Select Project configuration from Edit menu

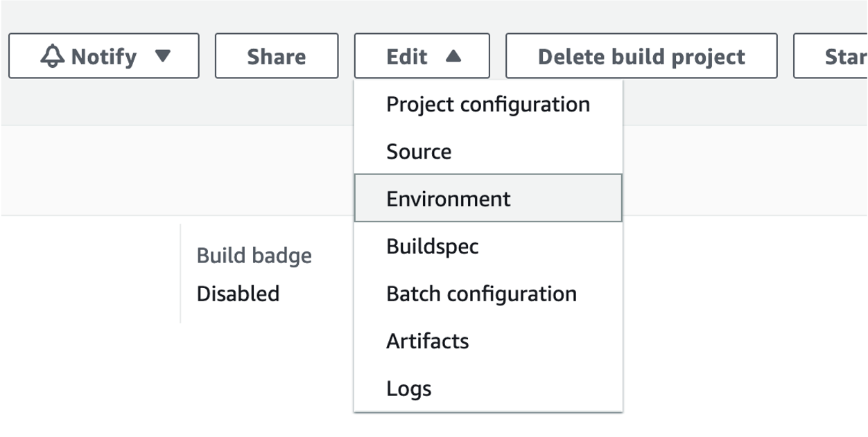(488, 105)
